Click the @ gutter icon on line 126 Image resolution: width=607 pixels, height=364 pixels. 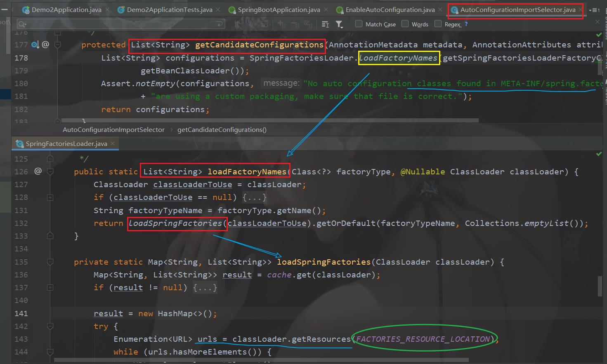(38, 171)
